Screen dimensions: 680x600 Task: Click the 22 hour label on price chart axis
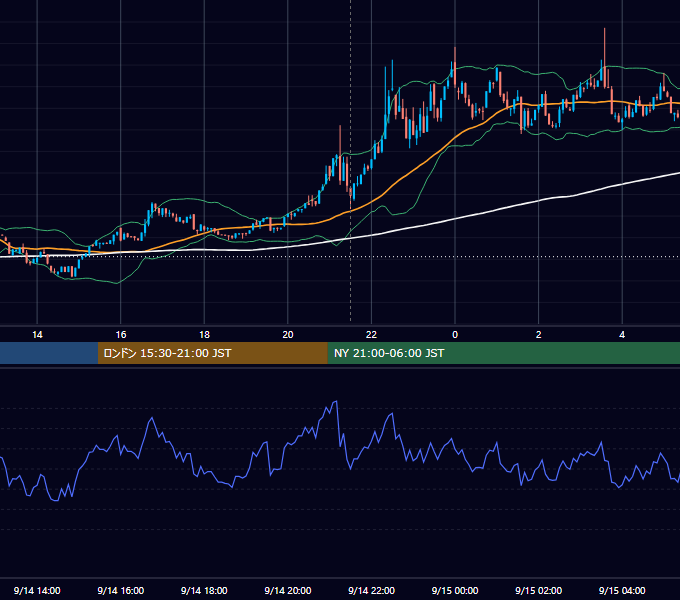(371, 335)
